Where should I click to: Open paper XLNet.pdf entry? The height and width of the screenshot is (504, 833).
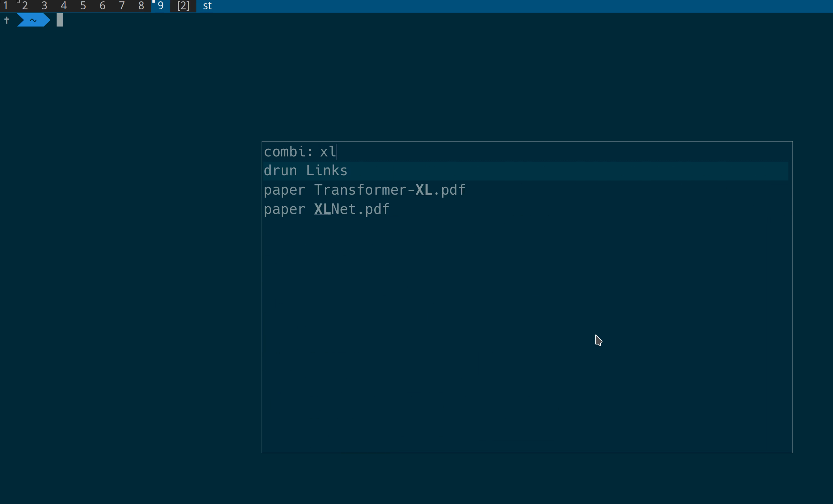point(526,209)
